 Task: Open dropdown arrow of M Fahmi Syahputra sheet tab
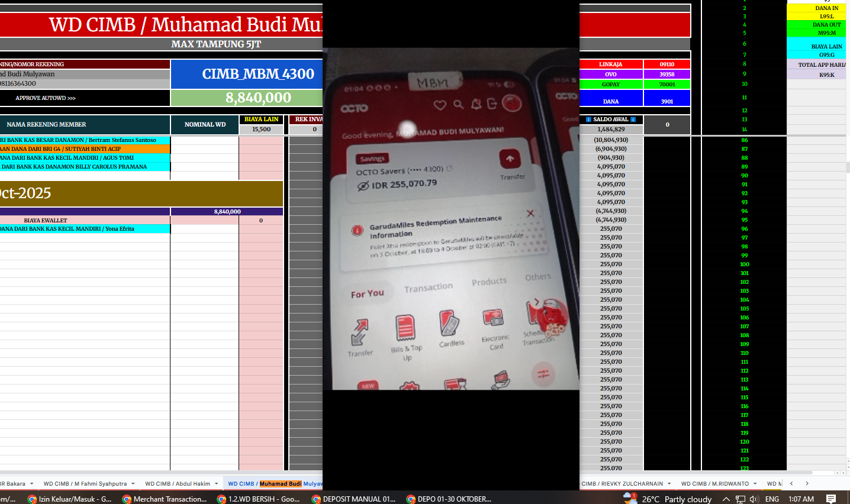point(133,484)
